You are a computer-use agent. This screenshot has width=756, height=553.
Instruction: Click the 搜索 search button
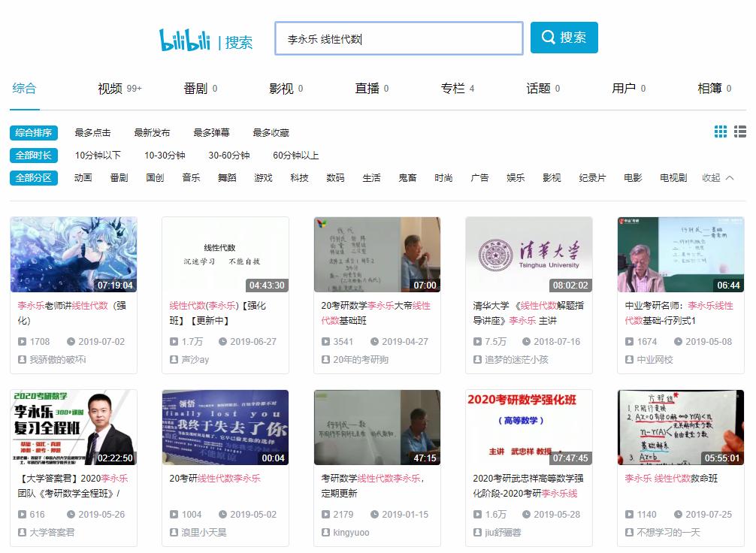tap(564, 38)
